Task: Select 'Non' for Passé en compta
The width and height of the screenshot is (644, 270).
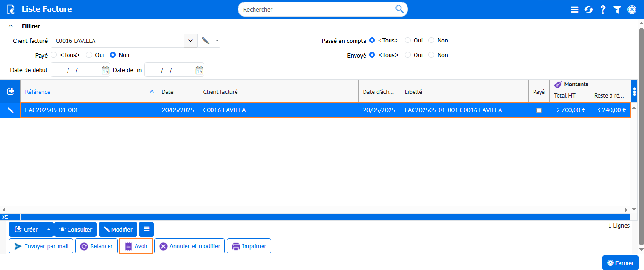Action: click(x=431, y=41)
